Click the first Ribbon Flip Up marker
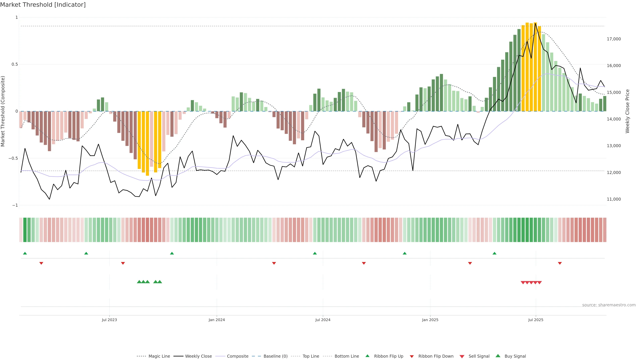 pos(25,253)
